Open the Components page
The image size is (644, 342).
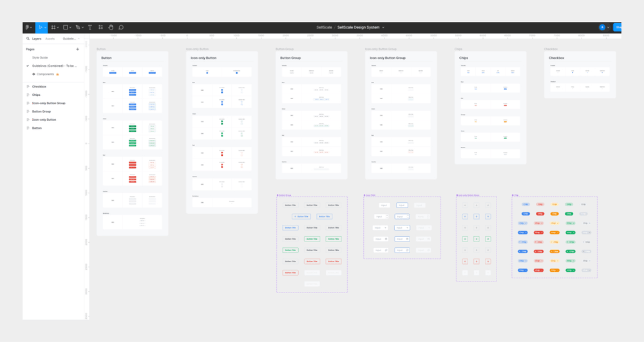pos(45,74)
